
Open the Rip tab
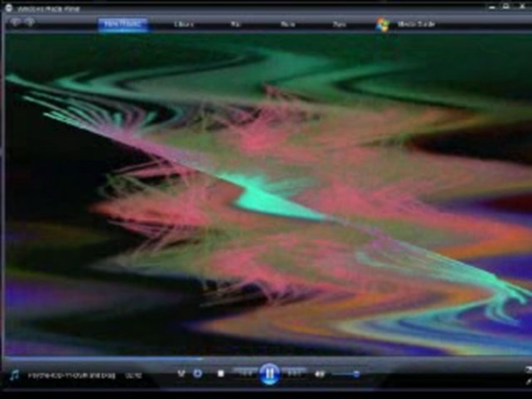tap(236, 24)
